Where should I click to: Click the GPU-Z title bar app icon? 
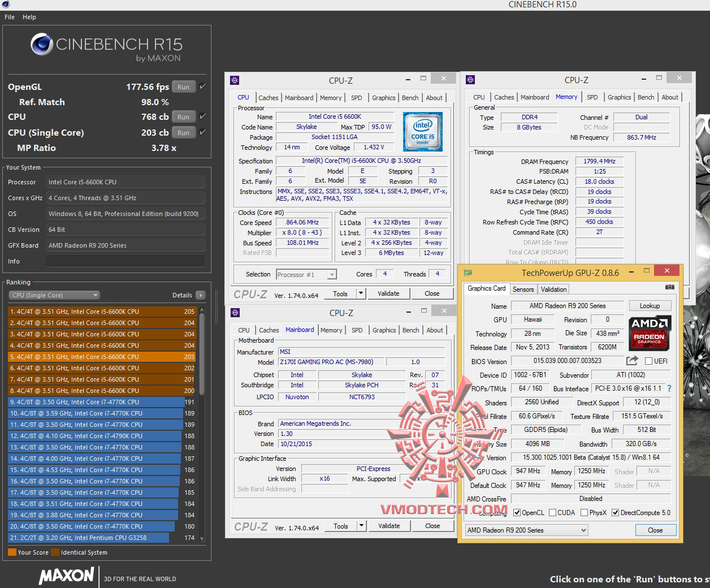click(467, 273)
